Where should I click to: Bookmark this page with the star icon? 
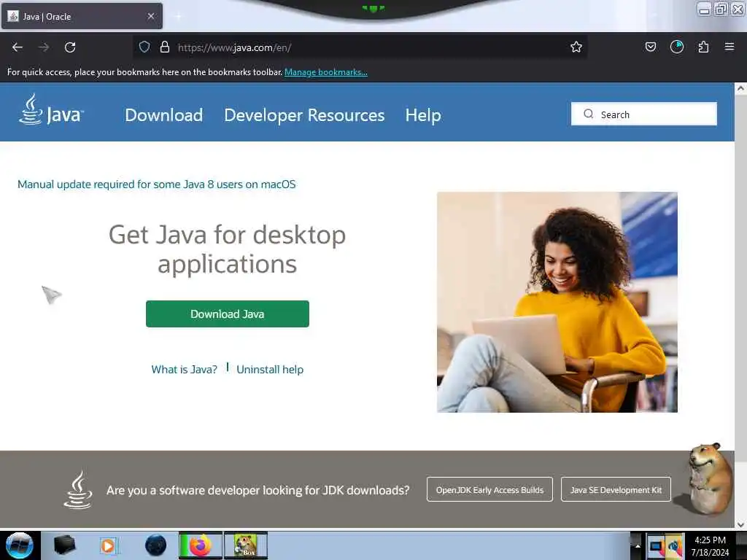[576, 47]
